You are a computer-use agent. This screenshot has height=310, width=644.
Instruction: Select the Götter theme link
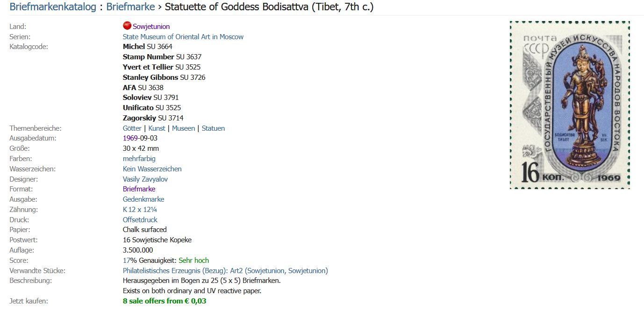pos(132,128)
